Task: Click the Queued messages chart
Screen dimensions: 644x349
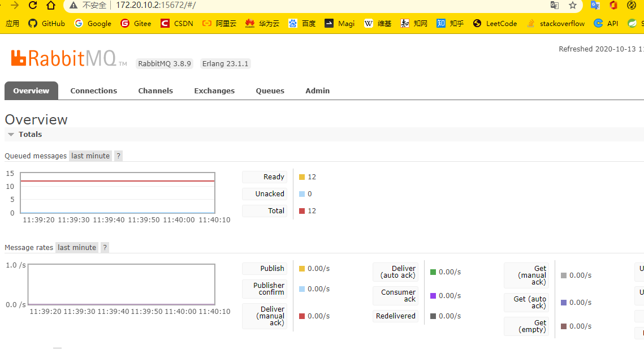Action: tap(118, 193)
